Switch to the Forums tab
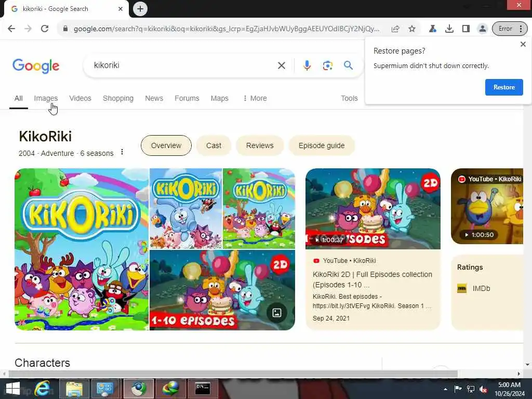Viewport: 532px width, 399px height. pos(187,98)
